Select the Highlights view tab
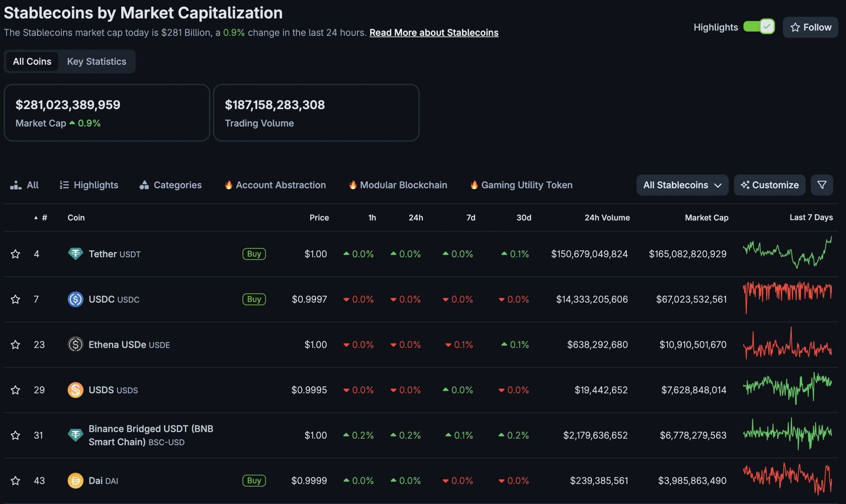 [89, 185]
